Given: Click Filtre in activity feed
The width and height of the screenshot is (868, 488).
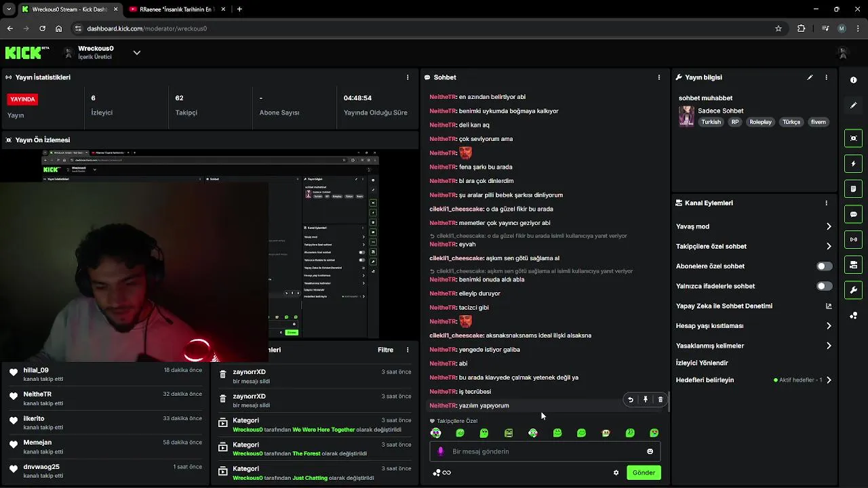Looking at the screenshot, I should click(385, 350).
